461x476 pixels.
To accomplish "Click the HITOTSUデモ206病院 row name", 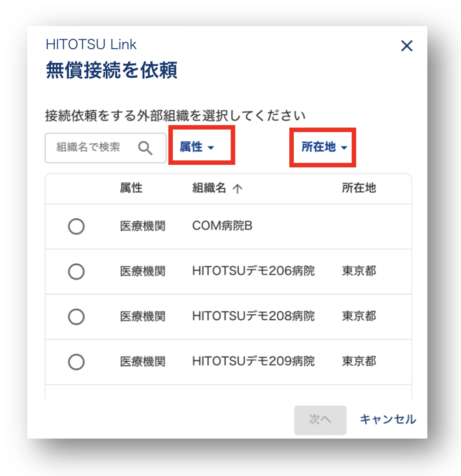I will 253,271.
